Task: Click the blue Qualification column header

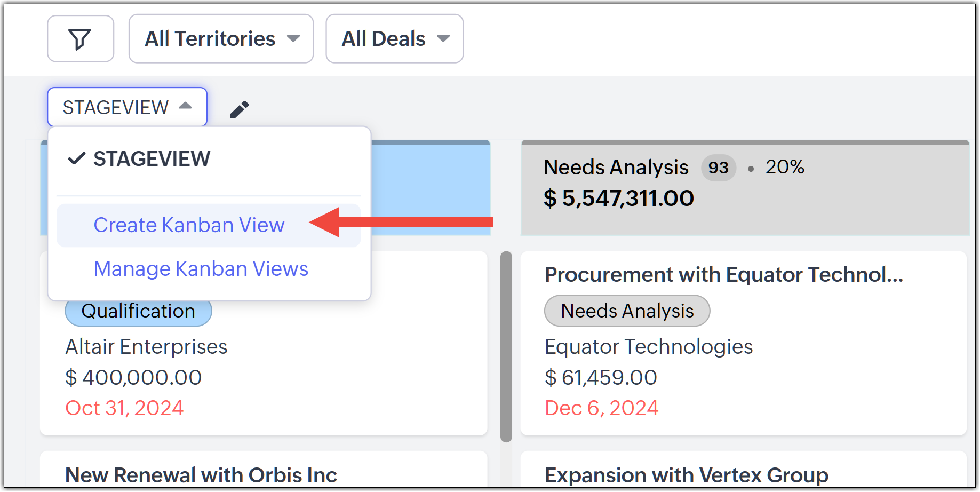Action: tap(430, 187)
